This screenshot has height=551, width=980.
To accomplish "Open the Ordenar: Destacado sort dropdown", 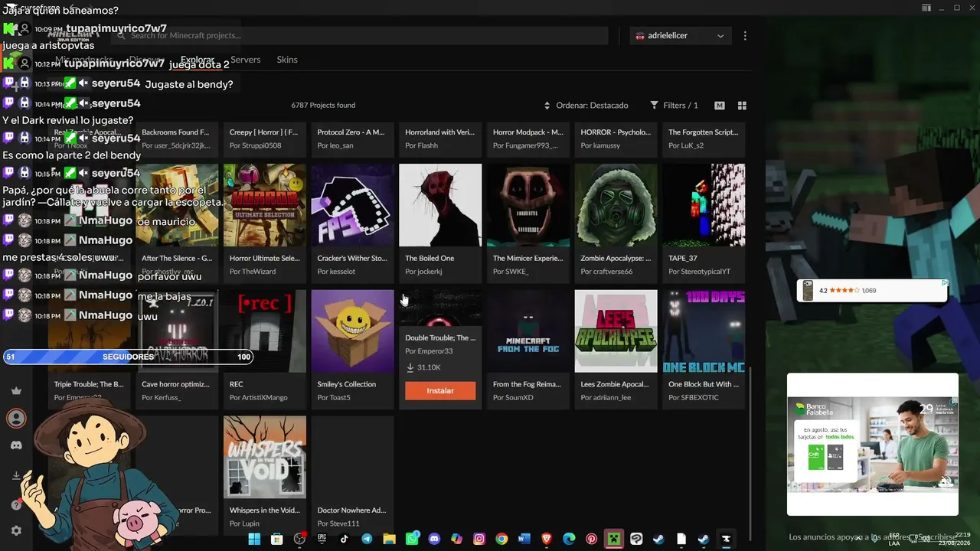I will [x=586, y=106].
